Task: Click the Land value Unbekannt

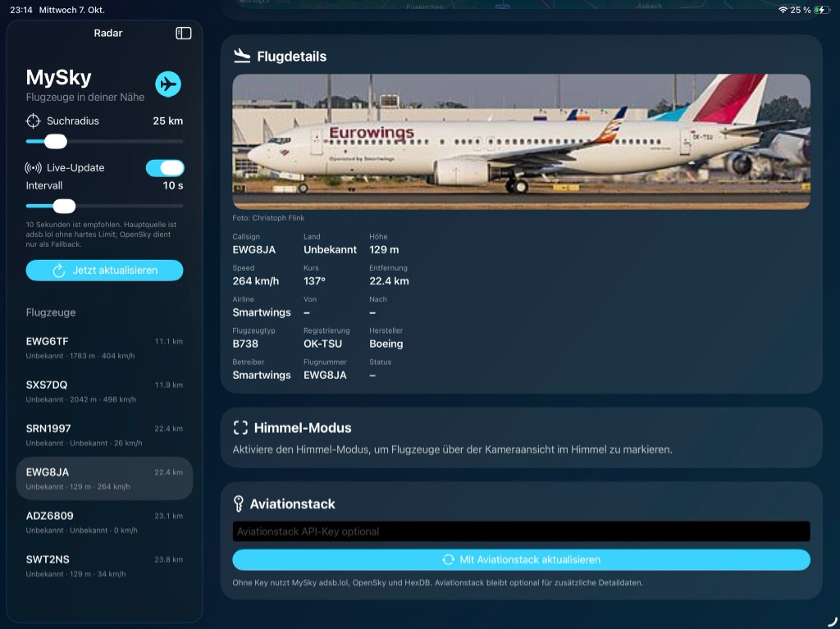Action: pos(330,249)
